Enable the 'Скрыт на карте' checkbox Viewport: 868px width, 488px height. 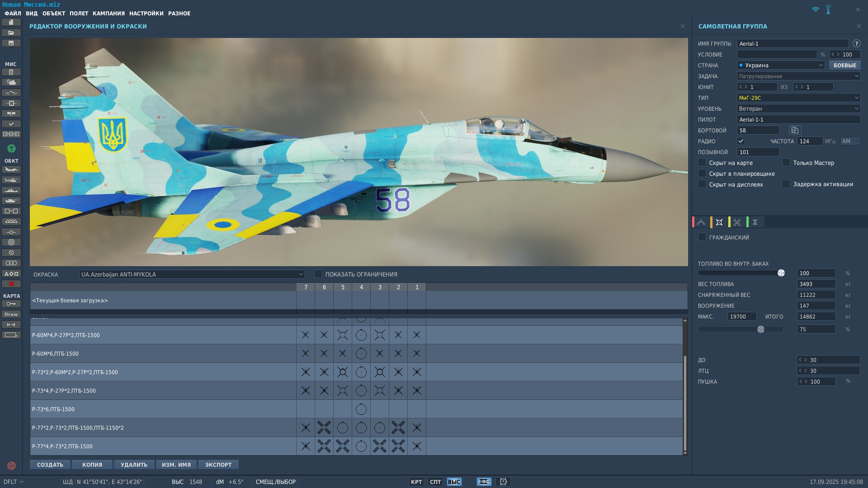[702, 163]
